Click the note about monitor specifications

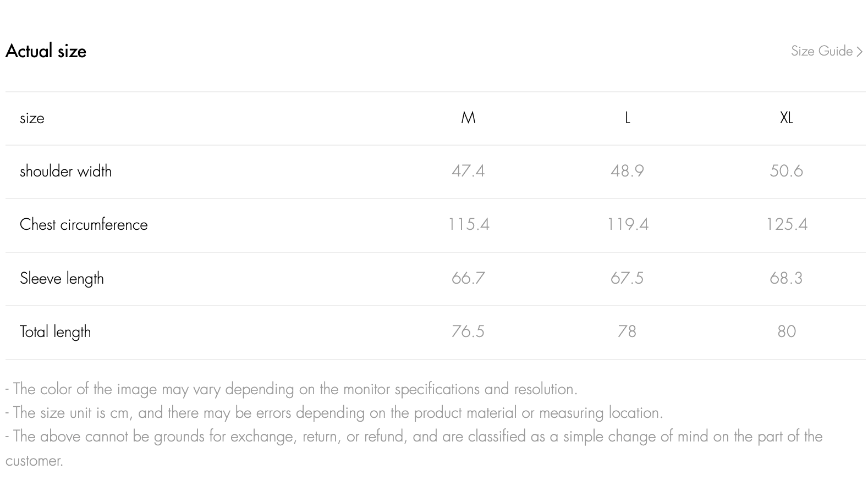[x=292, y=389]
